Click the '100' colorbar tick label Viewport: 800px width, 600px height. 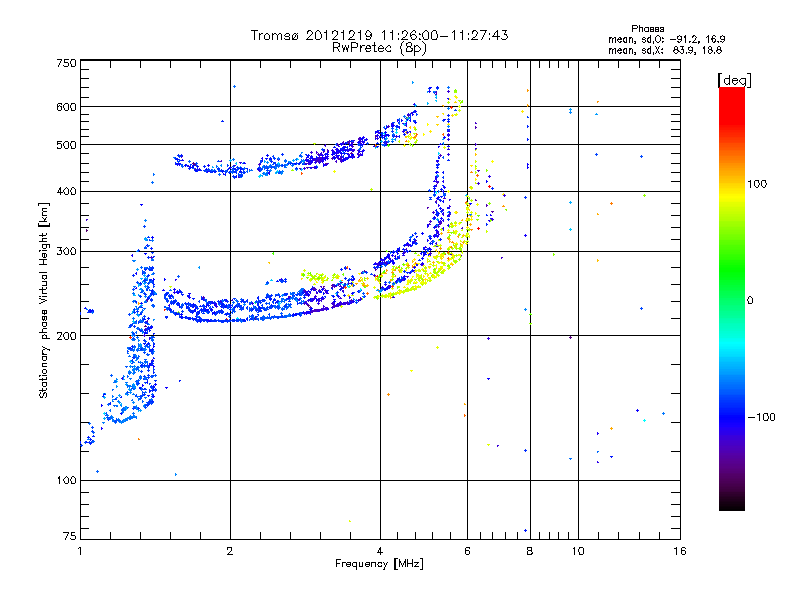[757, 184]
